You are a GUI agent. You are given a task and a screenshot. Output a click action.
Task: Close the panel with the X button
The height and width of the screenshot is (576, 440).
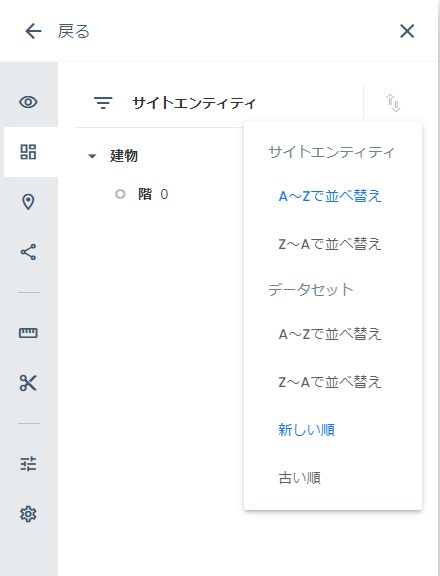pyautogui.click(x=407, y=31)
